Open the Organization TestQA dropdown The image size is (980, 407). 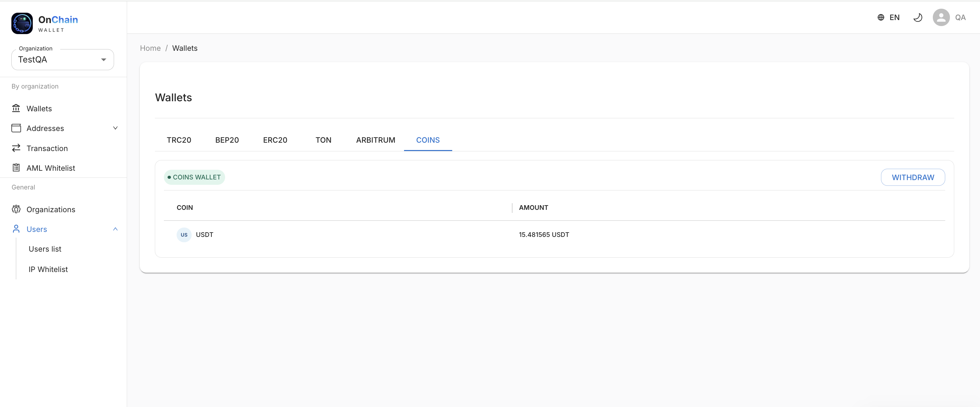point(63,60)
